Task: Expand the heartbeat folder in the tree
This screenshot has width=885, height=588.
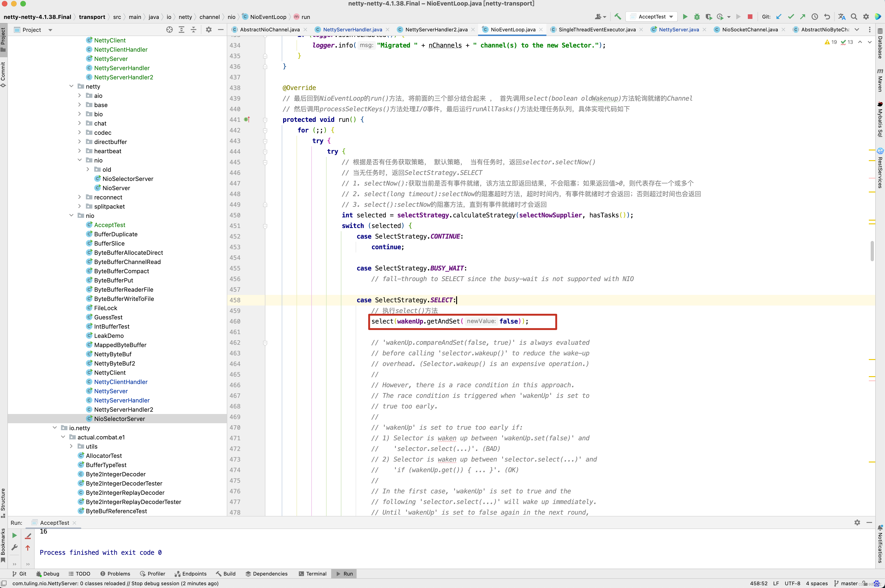Action: coord(79,151)
